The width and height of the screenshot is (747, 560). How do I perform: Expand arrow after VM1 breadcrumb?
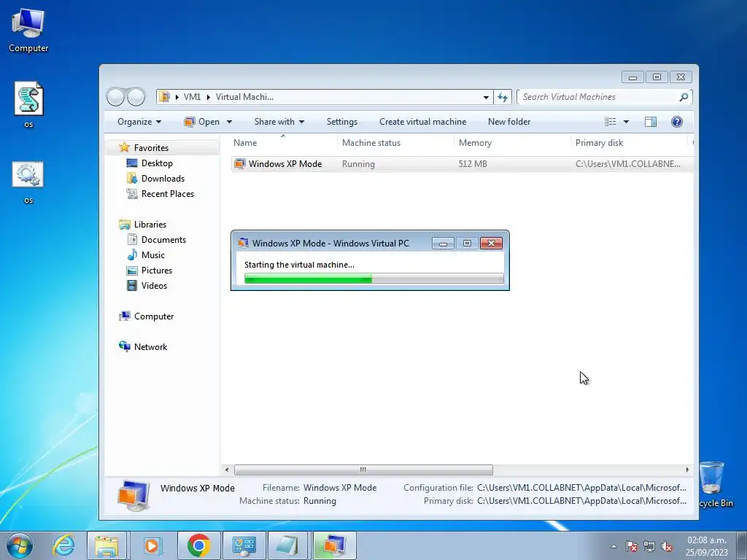[208, 97]
